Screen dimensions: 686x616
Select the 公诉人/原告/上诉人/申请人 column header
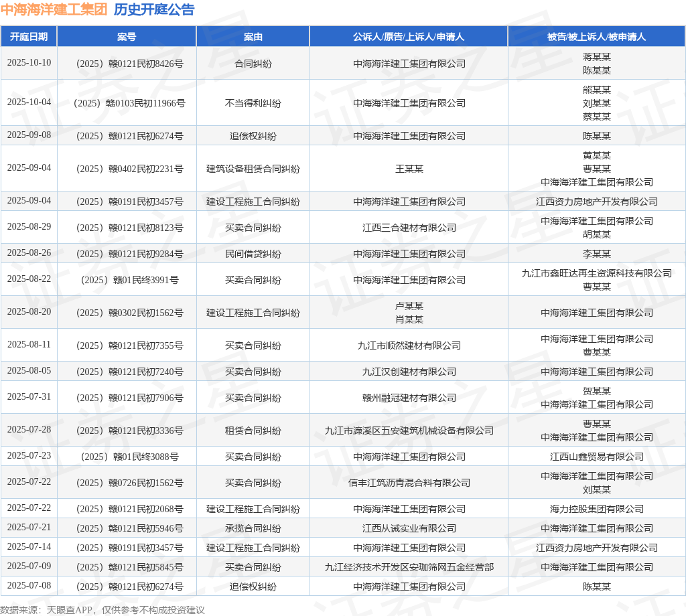coord(409,37)
